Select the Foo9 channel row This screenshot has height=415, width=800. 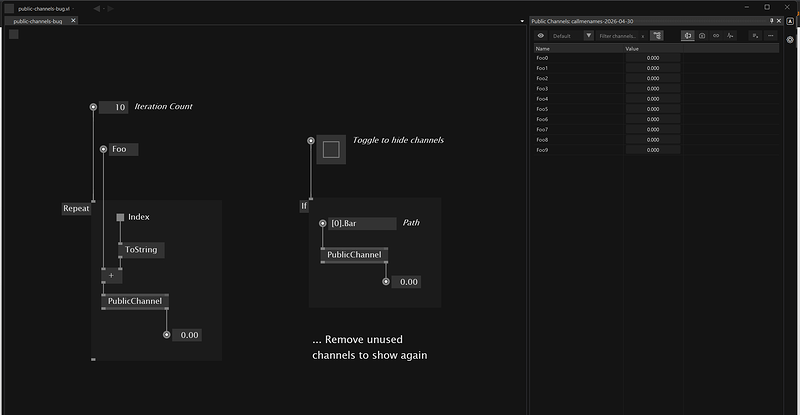[x=656, y=150]
